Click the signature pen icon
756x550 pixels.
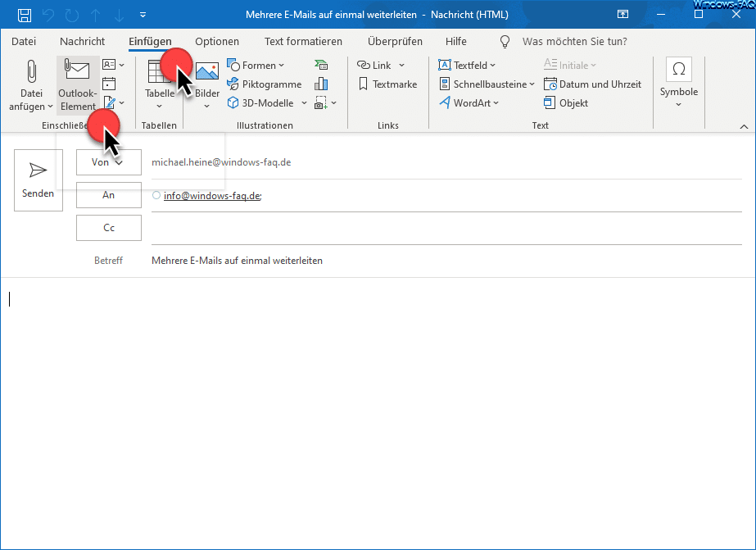[110, 102]
